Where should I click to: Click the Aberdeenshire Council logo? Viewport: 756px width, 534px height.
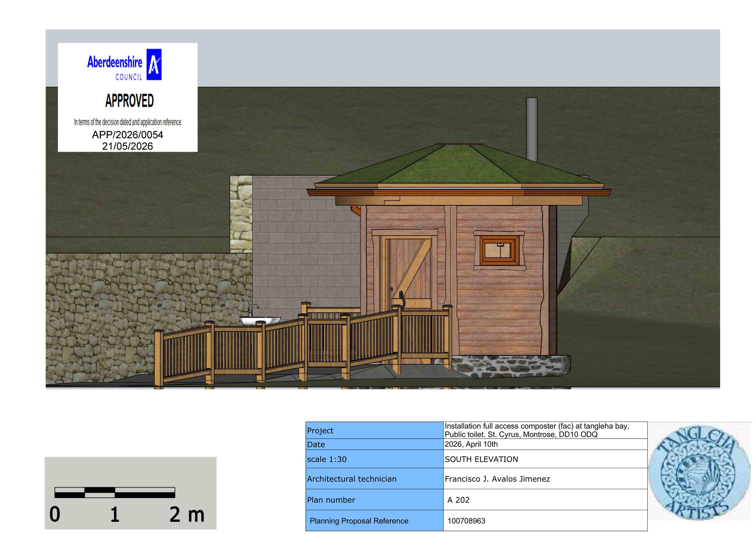(x=124, y=65)
